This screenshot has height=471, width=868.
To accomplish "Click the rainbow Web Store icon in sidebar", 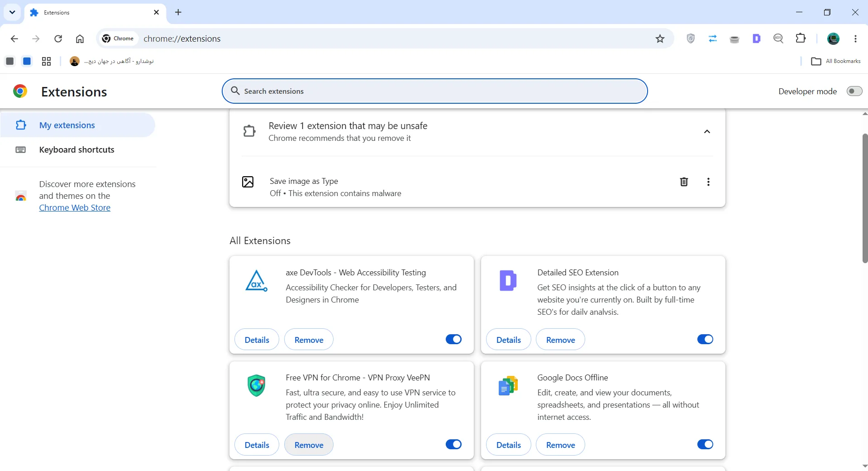I will tap(20, 196).
